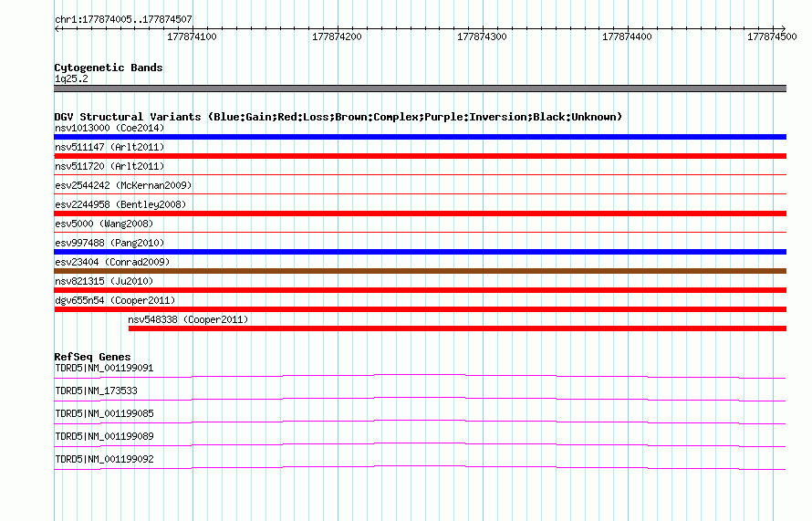Select the red dgv655n54 loss bar
Viewport: 812px width, 521px height.
420,309
